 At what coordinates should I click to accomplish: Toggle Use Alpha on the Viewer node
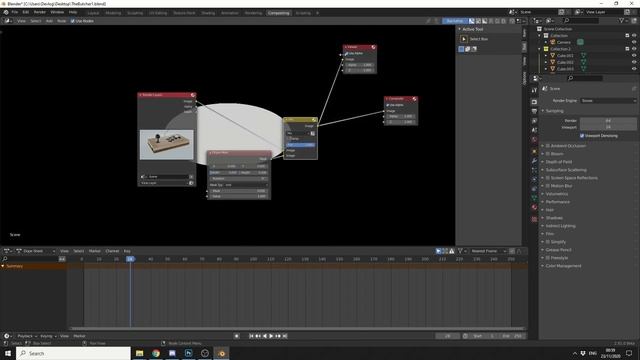(x=347, y=53)
